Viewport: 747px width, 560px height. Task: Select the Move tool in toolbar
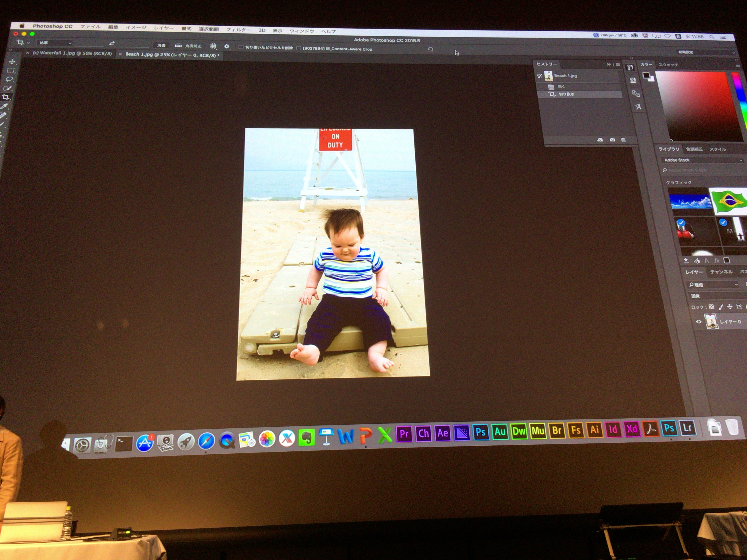(x=12, y=62)
